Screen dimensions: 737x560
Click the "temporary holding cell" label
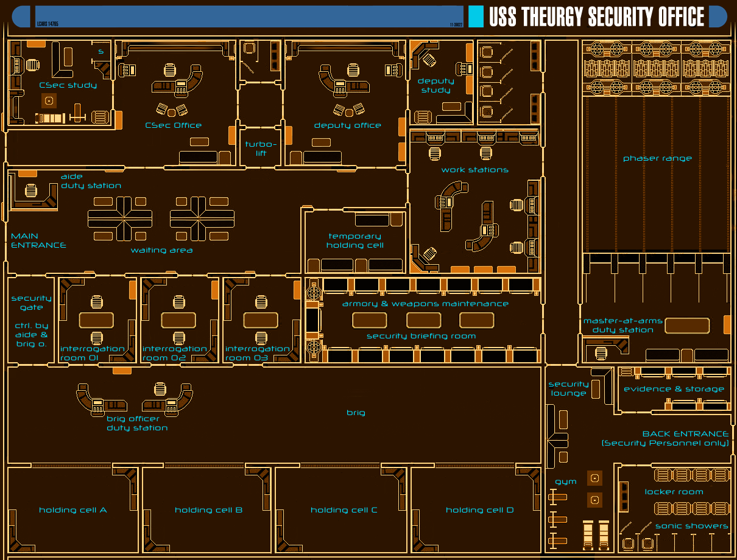point(355,240)
